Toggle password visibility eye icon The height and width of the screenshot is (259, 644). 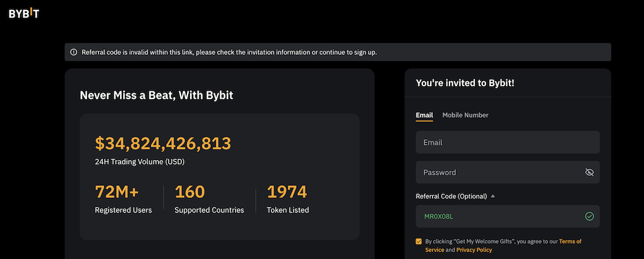click(x=589, y=172)
